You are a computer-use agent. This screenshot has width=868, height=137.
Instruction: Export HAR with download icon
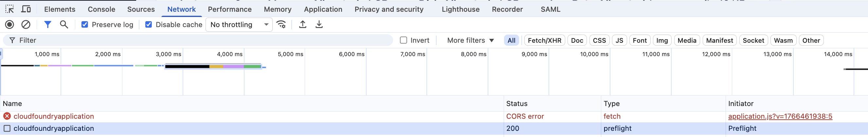click(319, 24)
